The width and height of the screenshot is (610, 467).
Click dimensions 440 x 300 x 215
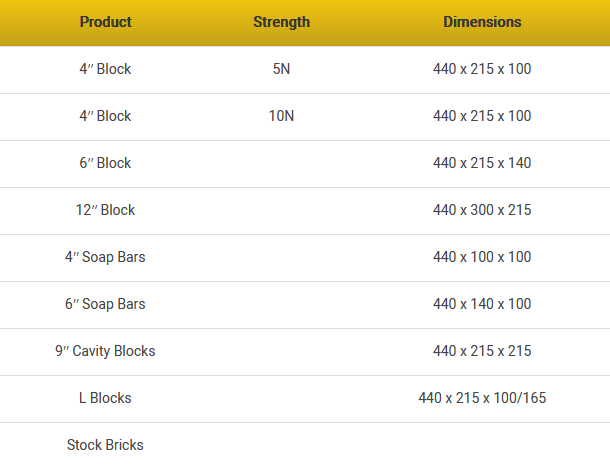click(x=482, y=210)
